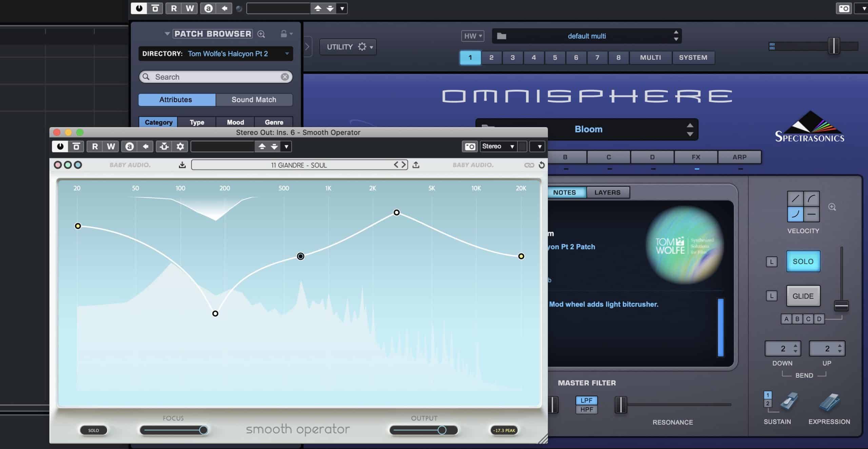Screen dimensions: 868x449
Task: Click side-chain icon in Smooth Operator toolbar
Action: click(x=164, y=146)
